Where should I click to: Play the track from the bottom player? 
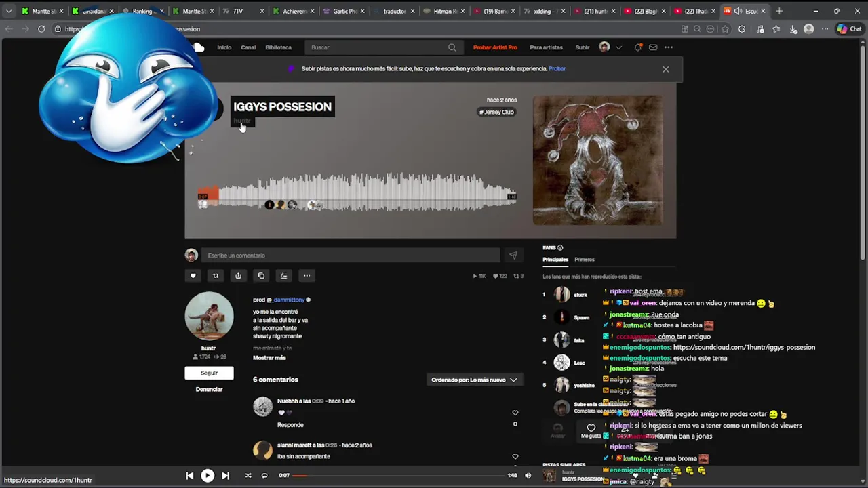point(208,476)
